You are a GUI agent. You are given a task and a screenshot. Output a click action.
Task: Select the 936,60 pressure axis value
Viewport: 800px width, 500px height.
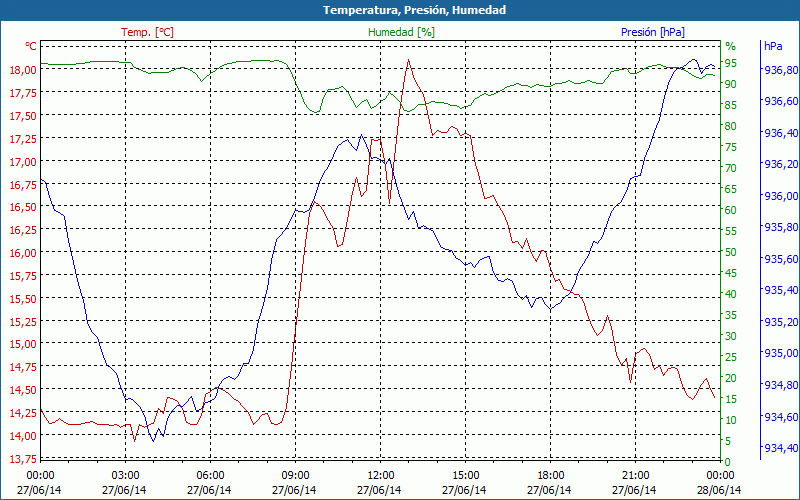click(779, 102)
